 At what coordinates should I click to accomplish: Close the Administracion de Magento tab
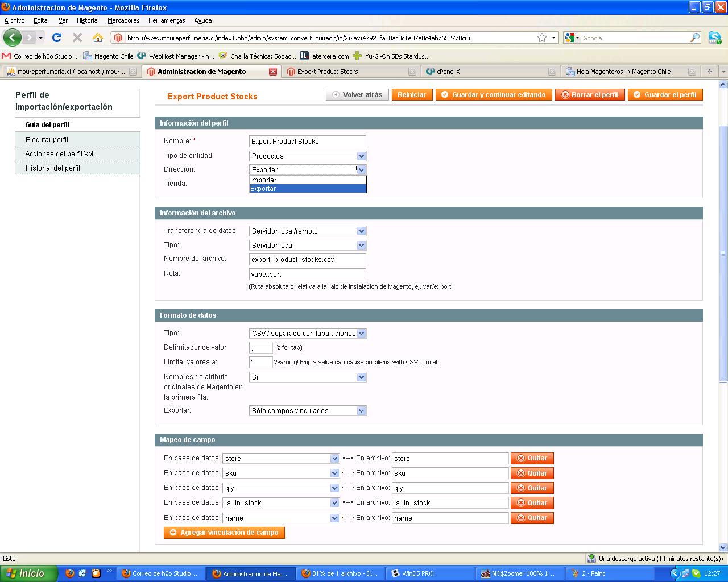pyautogui.click(x=273, y=72)
